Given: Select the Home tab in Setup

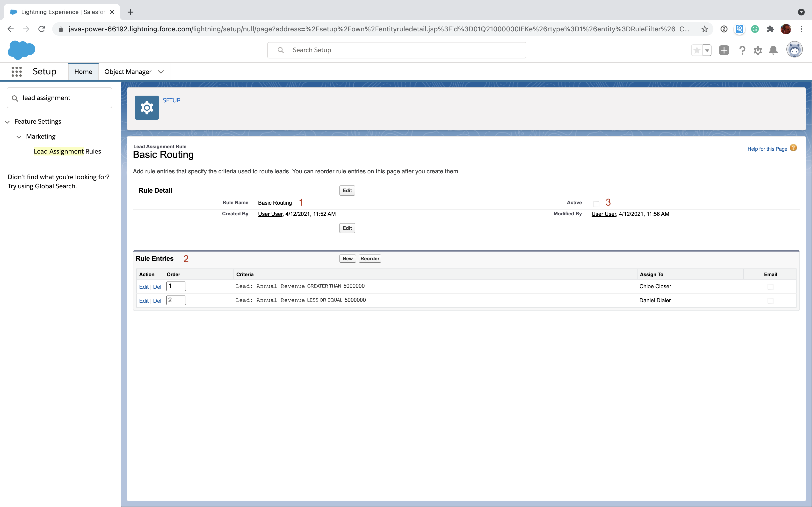Looking at the screenshot, I should (x=82, y=71).
